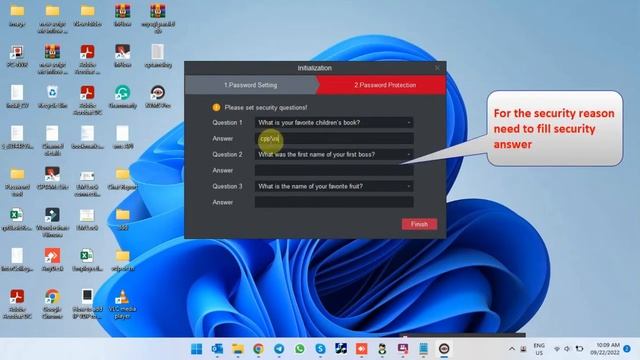Open WhatsApp from the taskbar
The image size is (640, 360).
(300, 349)
